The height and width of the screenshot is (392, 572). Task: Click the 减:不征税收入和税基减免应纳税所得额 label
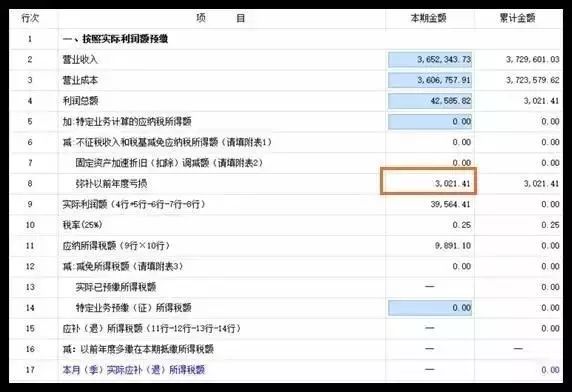coord(167,142)
